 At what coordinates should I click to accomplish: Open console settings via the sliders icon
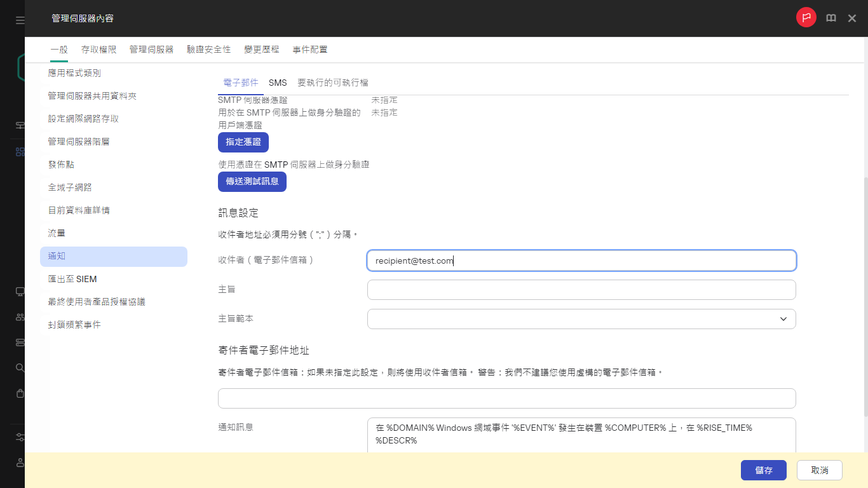[x=19, y=437]
